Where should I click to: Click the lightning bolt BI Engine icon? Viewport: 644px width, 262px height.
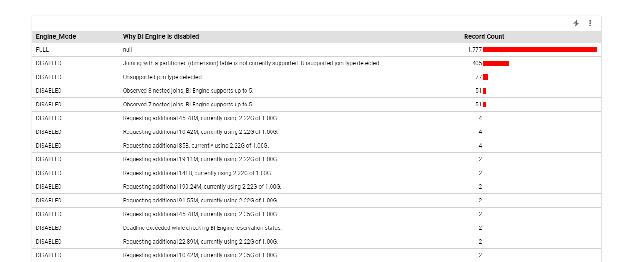tap(576, 23)
